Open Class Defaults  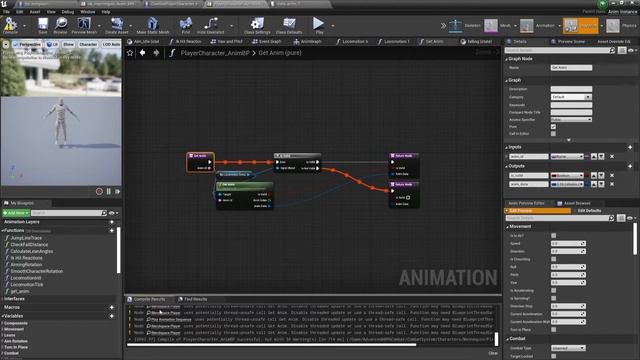coord(289,25)
